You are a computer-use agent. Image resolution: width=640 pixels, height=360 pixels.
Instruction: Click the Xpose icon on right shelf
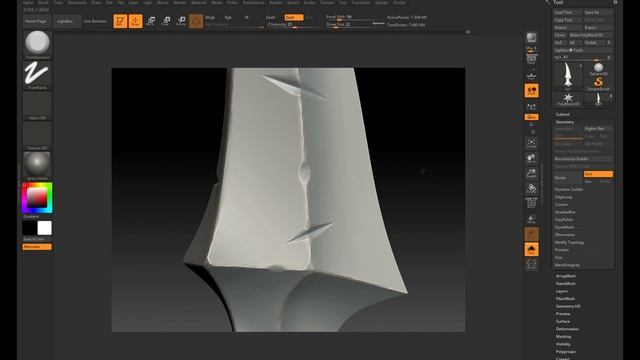531,264
